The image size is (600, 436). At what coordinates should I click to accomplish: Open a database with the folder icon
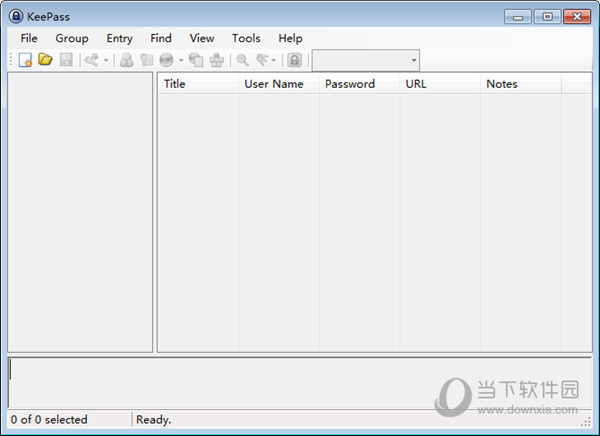(45, 59)
